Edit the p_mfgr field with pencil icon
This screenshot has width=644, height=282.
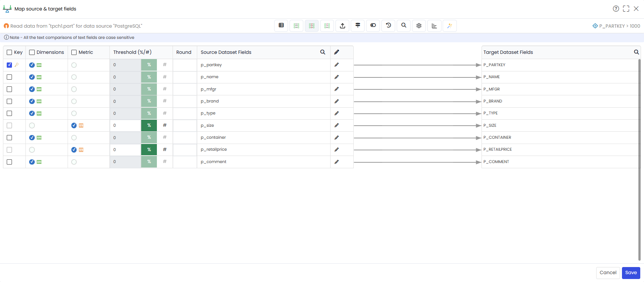click(337, 89)
